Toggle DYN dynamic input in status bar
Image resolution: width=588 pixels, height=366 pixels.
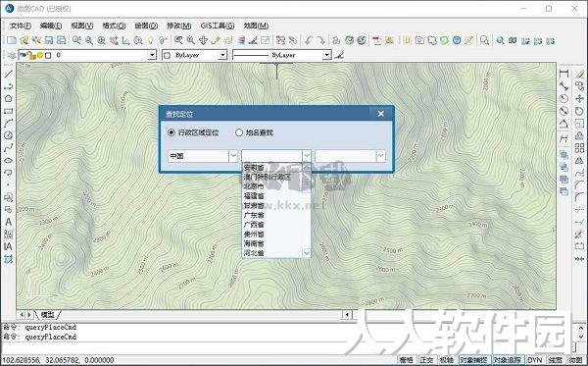[535, 360]
